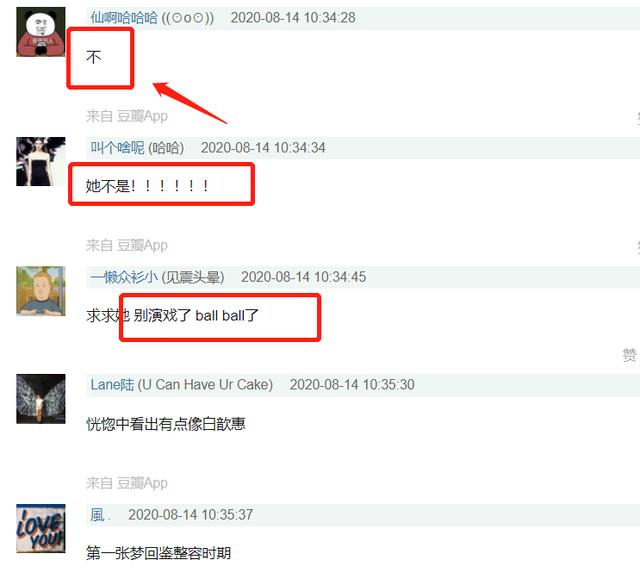The image size is (640, 585).
Task: Click timestamp 2020-08-14 10:34:28
Action: [x=293, y=18]
